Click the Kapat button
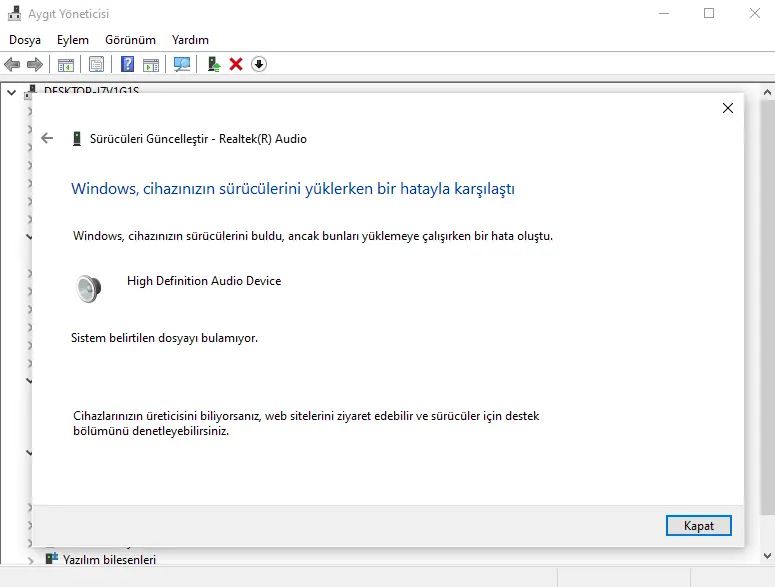 tap(698, 526)
